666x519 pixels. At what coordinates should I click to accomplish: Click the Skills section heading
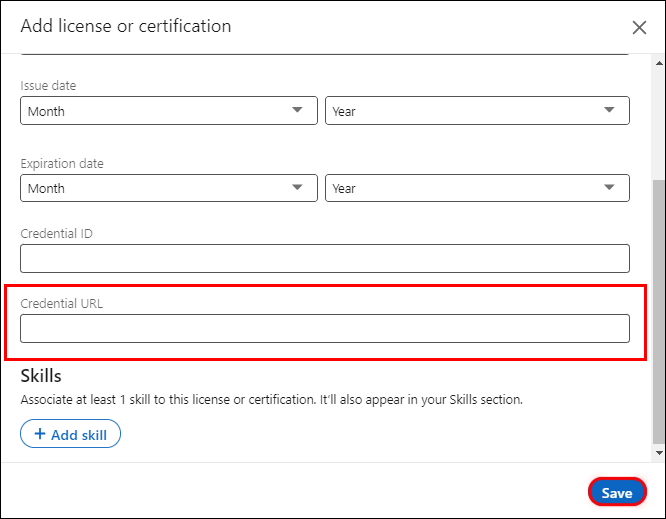click(41, 376)
